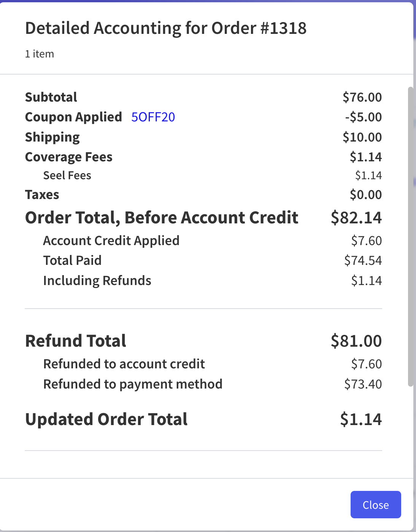Screen dimensions: 416x532
Task: Click the Subtotal amount $76.00
Action: pos(362,97)
